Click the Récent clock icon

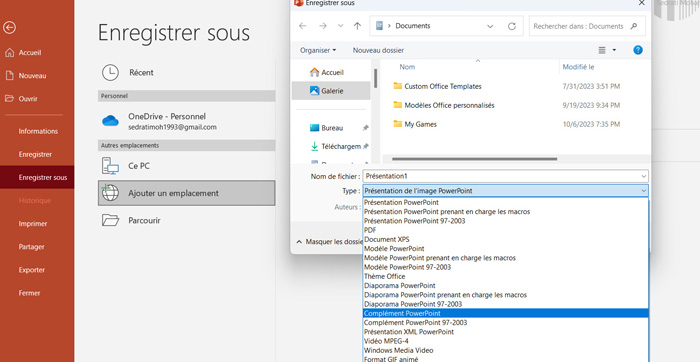[x=110, y=72]
